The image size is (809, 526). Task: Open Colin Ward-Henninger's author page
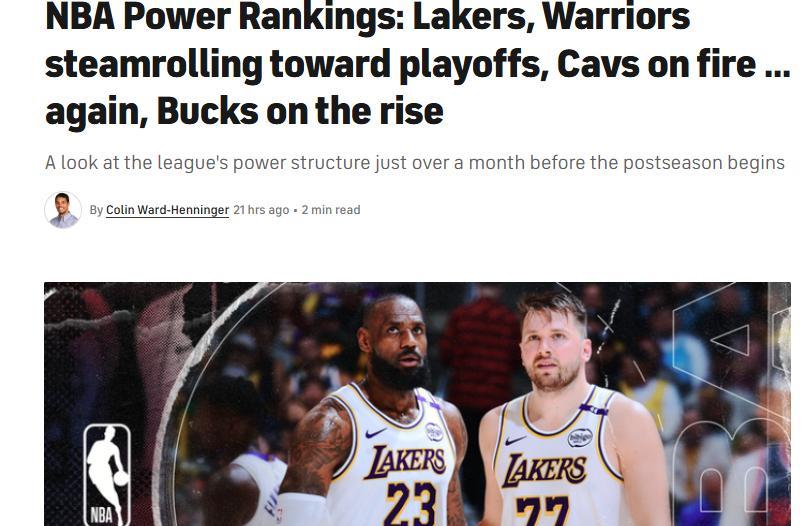[x=167, y=210]
